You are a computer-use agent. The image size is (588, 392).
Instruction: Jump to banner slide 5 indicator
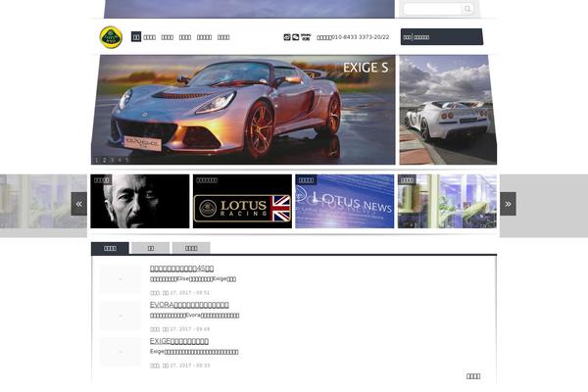tap(126, 160)
